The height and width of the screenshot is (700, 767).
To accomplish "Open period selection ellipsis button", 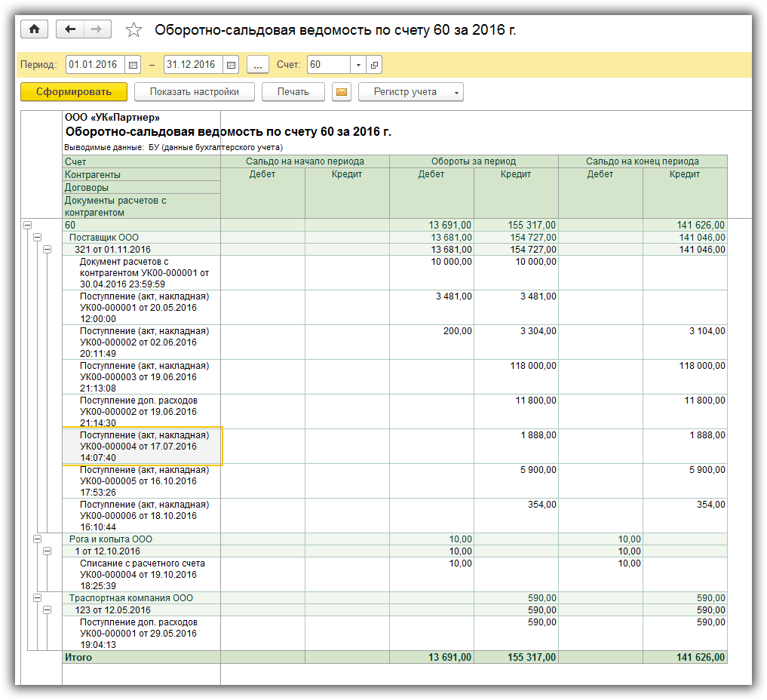I will pos(257,65).
